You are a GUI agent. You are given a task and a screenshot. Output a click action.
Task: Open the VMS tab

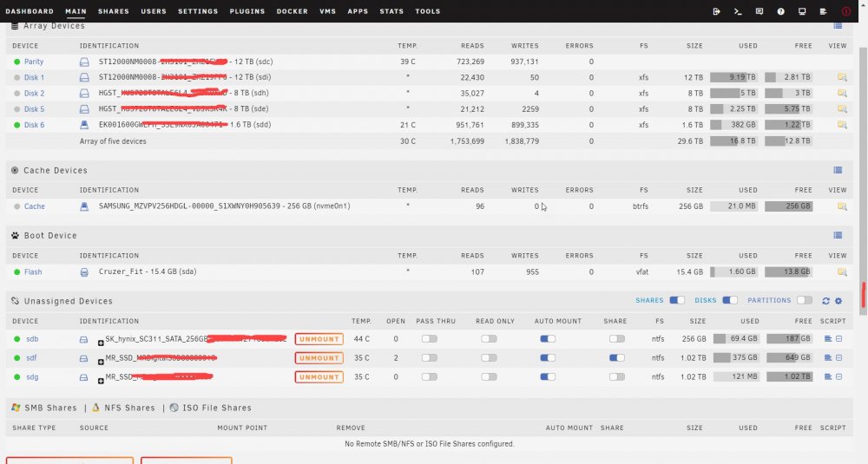coord(328,11)
